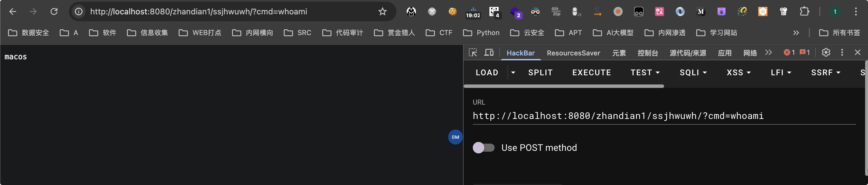This screenshot has height=185, width=868.
Task: Click the SPLIT button in HackBar
Action: coord(540,72)
